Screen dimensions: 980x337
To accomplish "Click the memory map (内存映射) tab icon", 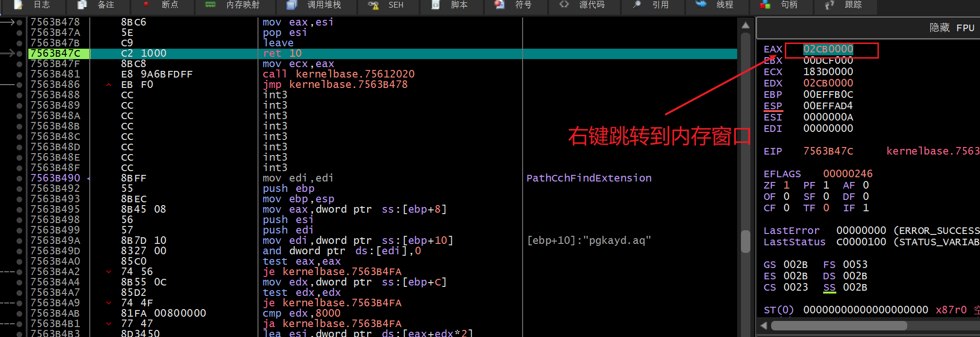I will click(x=211, y=5).
